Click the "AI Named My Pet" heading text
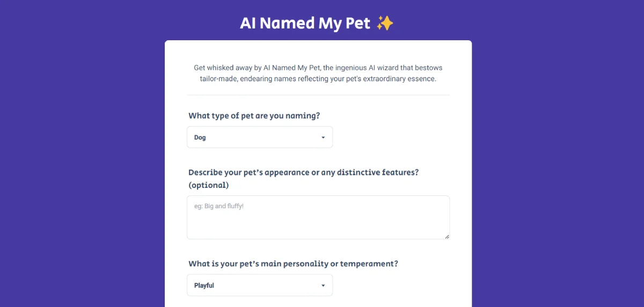Image resolution: width=644 pixels, height=307 pixels. tap(305, 24)
